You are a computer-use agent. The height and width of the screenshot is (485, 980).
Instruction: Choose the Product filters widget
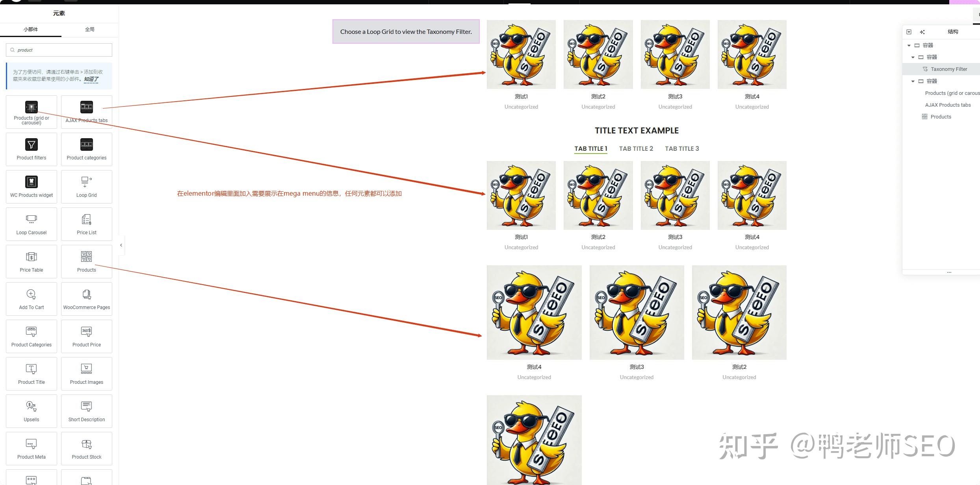[x=32, y=149]
